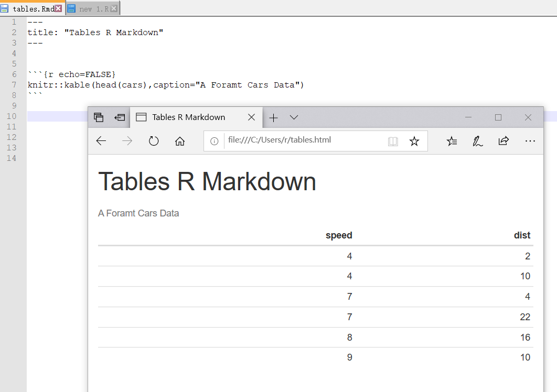Click dist value 2 in first row
This screenshot has height=392, width=557.
pos(528,256)
